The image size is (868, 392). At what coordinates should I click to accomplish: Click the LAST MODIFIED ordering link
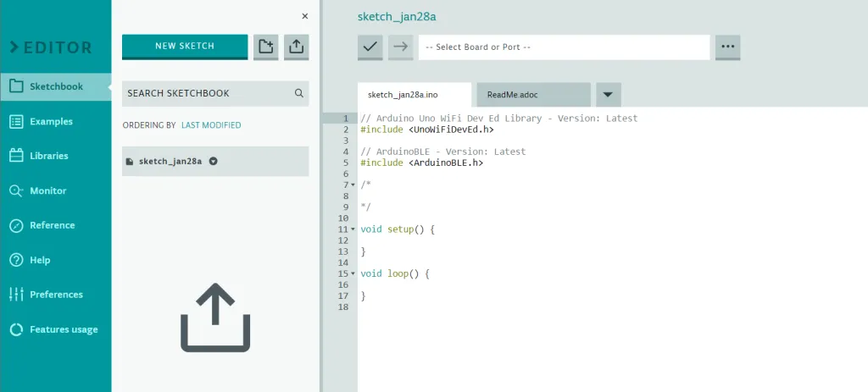pos(211,125)
